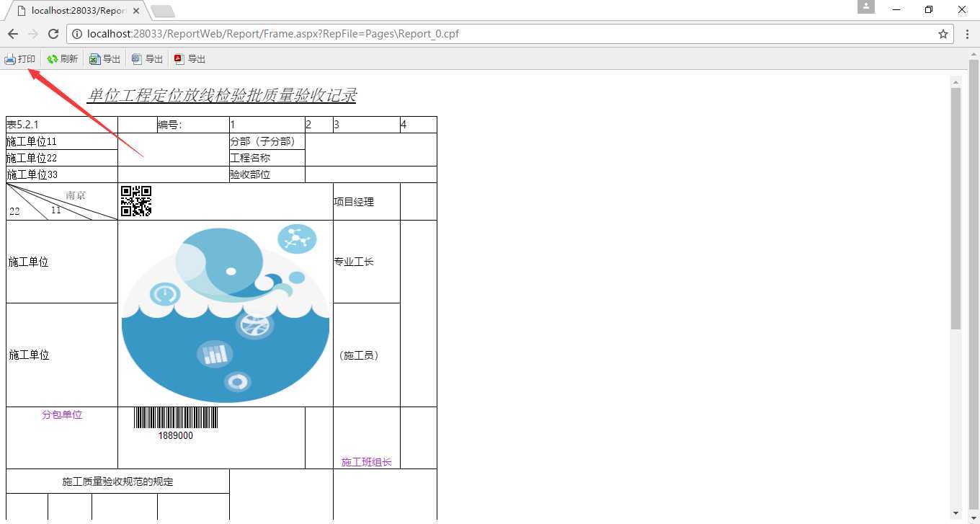This screenshot has height=524, width=980.
Task: Click purple text 分包单位
Action: tap(62, 414)
